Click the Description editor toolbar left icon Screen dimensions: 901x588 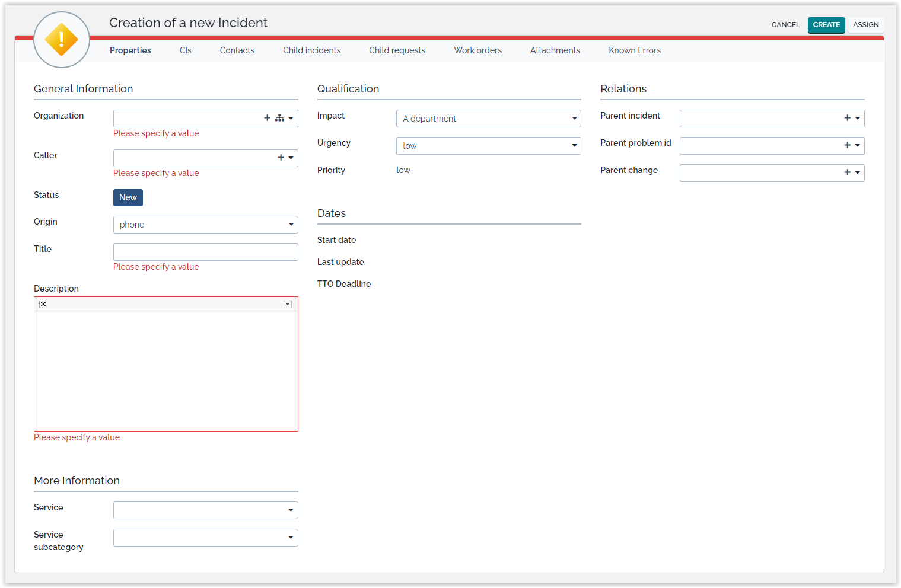pos(43,304)
